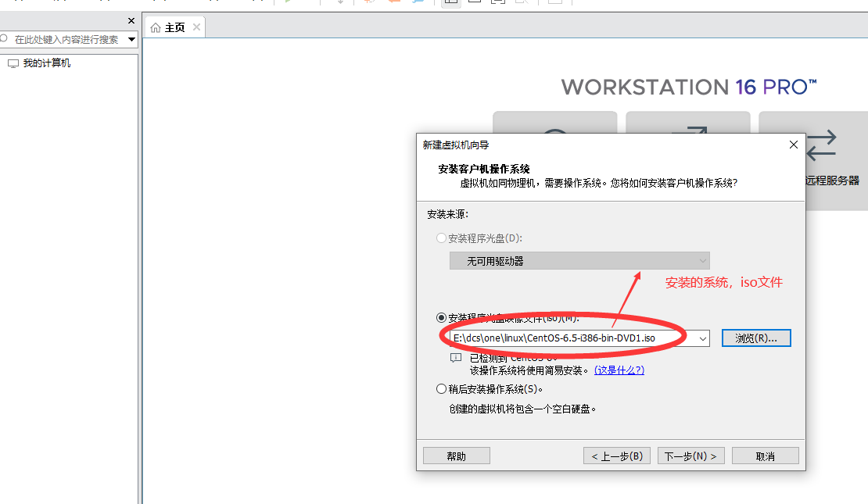This screenshot has width=868, height=504.
Task: Click the 取消 button
Action: click(x=765, y=456)
